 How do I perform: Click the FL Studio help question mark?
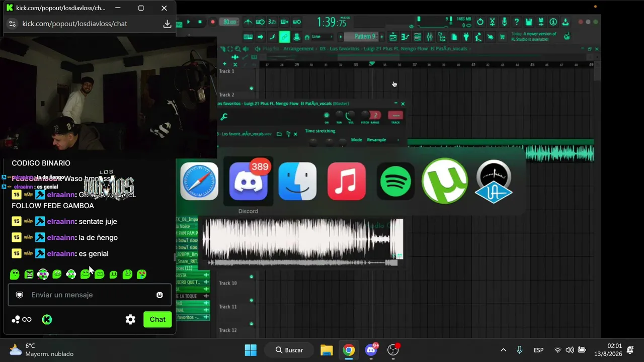click(516, 22)
